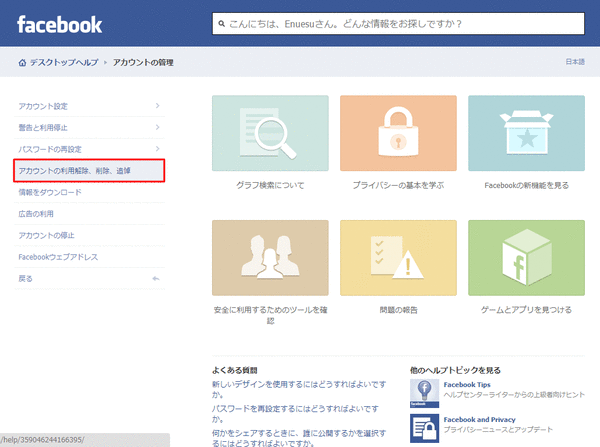Expand chevron next to アカウント設定
The height and width of the screenshot is (447, 600).
pos(157,106)
